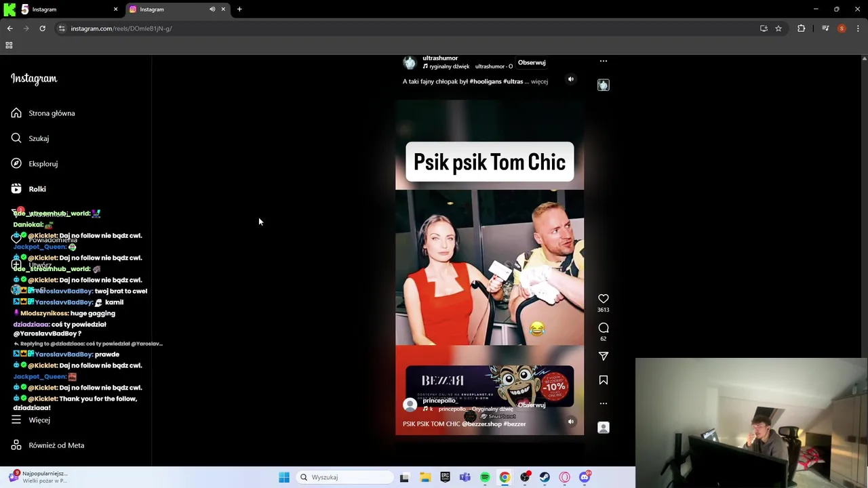Image resolution: width=868 pixels, height=488 pixels.
Task: Launch Epic Games from the taskbar
Action: (x=445, y=477)
